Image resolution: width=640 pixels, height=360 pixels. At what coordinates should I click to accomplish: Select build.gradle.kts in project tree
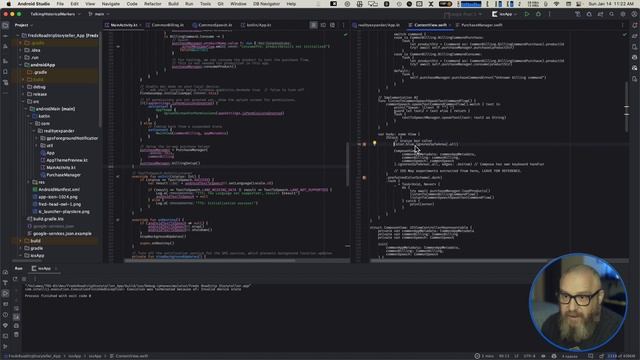click(48, 219)
